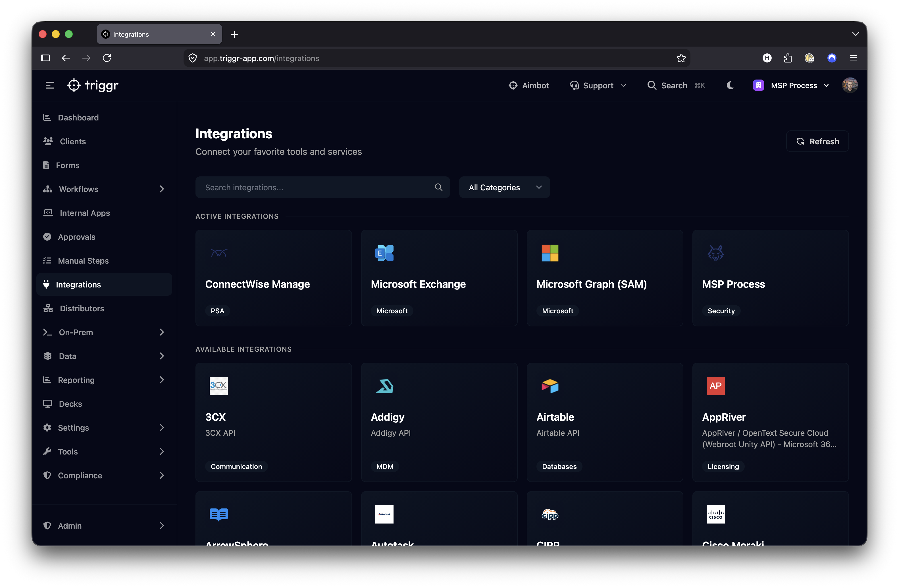This screenshot has height=588, width=899.
Task: Open the user avatar menu
Action: pos(850,85)
